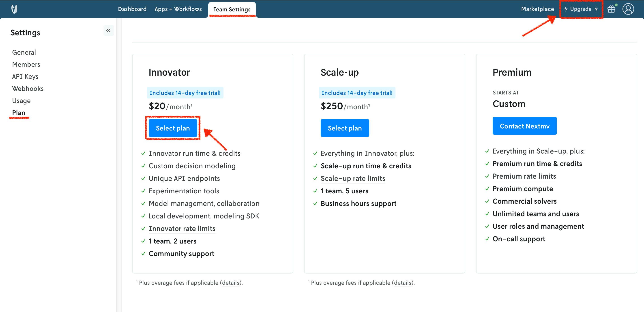This screenshot has width=644, height=312.
Task: Click the Contact Nextmv button
Action: click(x=524, y=126)
